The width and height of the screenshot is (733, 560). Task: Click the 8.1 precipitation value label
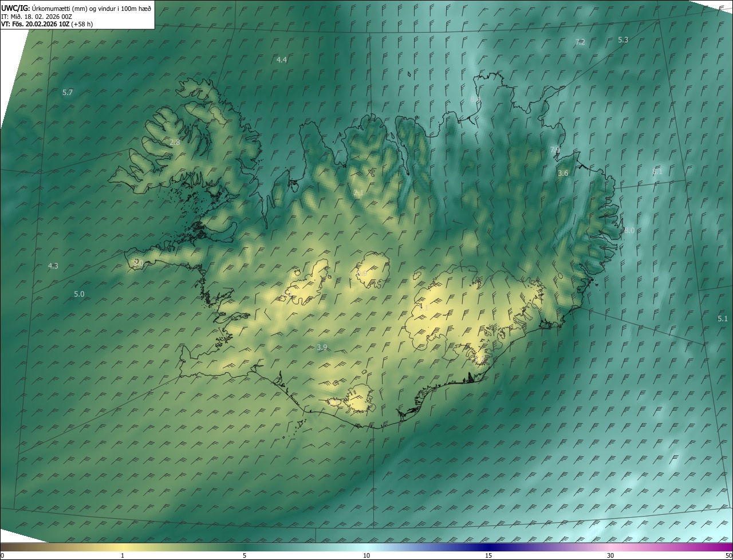click(x=657, y=171)
